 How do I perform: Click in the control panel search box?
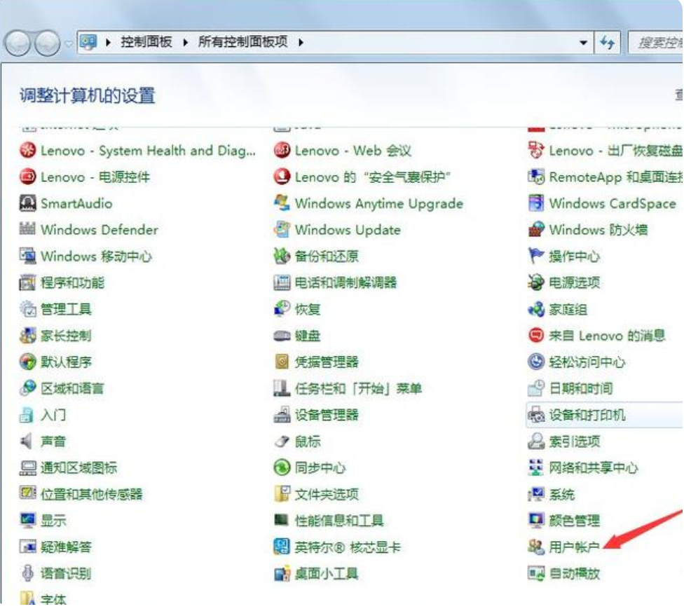tap(657, 43)
